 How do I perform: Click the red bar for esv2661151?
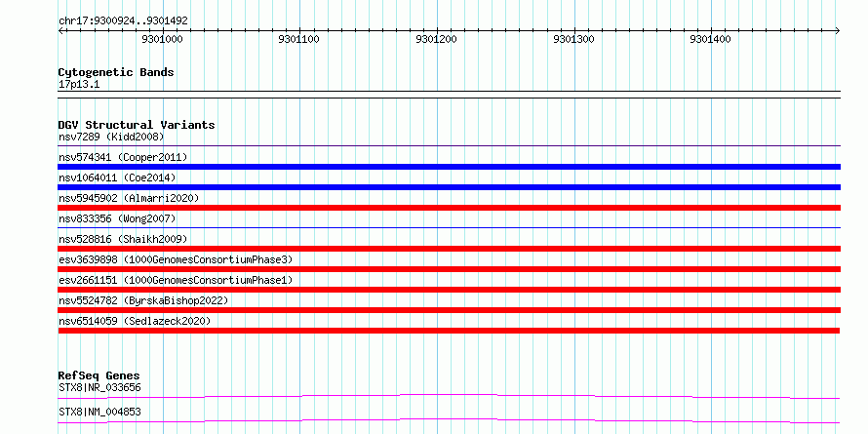pyautogui.click(x=449, y=290)
